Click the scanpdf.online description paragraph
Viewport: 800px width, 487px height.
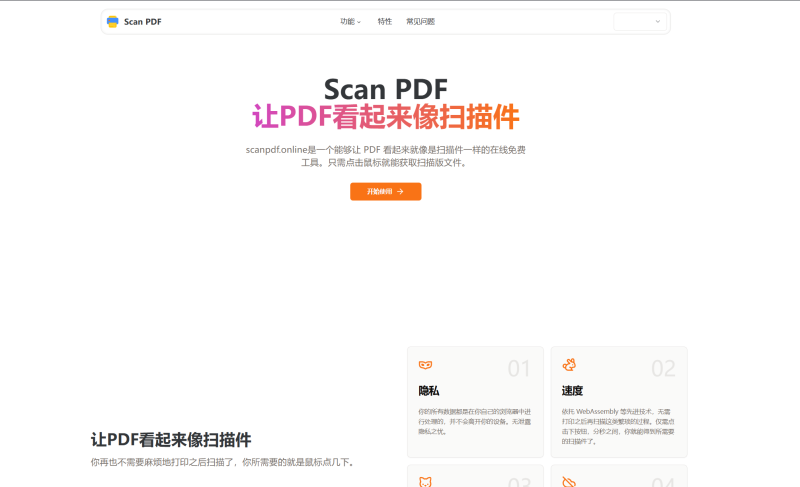(386, 156)
